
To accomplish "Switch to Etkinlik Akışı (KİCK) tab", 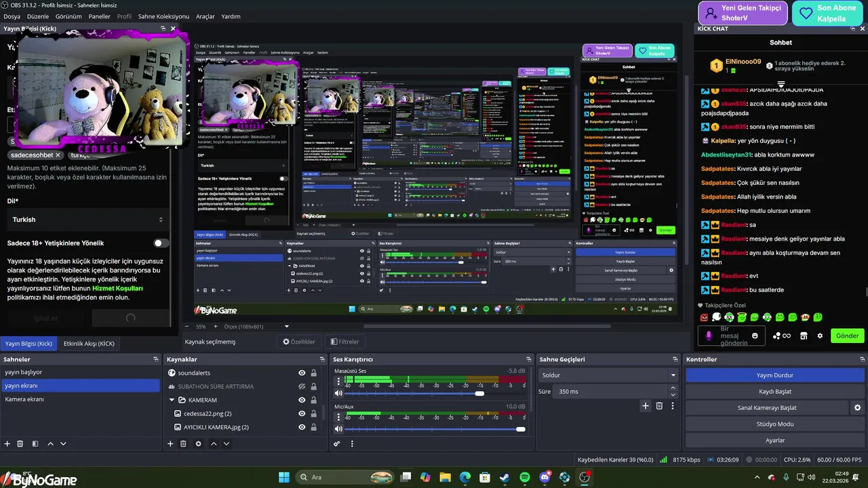I will pyautogui.click(x=89, y=344).
